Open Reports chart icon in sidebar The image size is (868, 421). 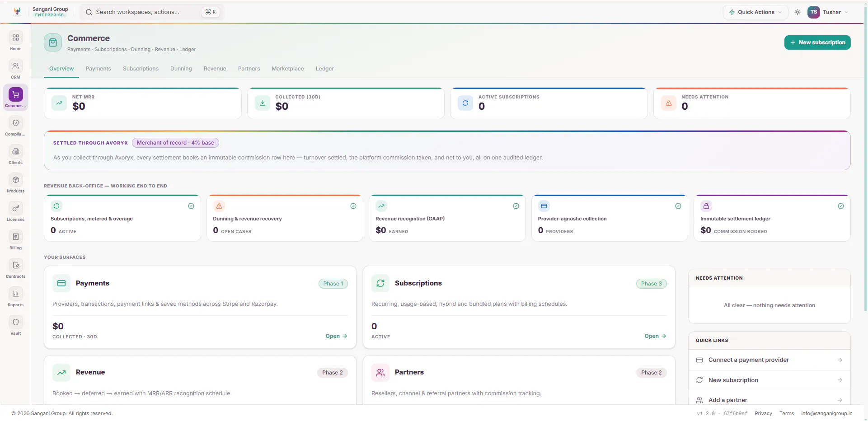pos(16,294)
